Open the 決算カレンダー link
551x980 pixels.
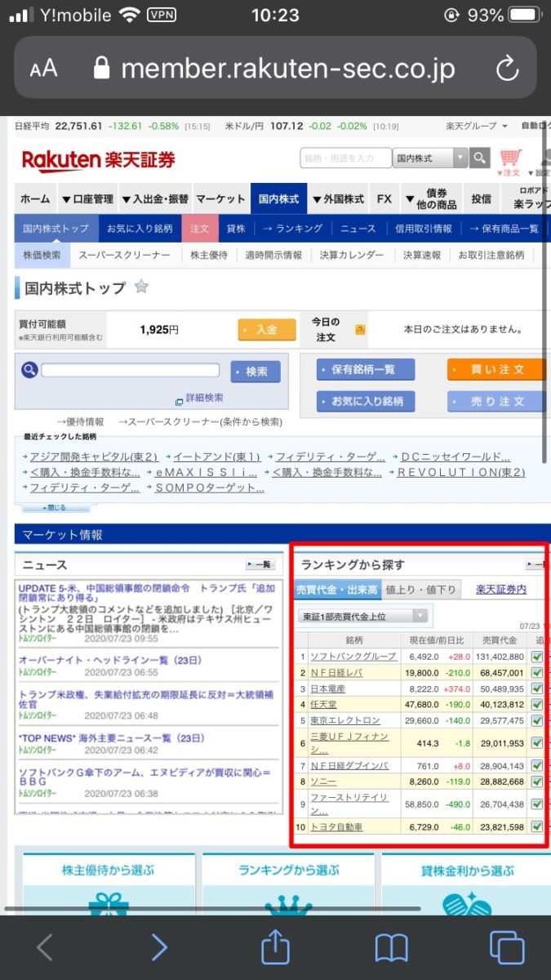coord(351,255)
